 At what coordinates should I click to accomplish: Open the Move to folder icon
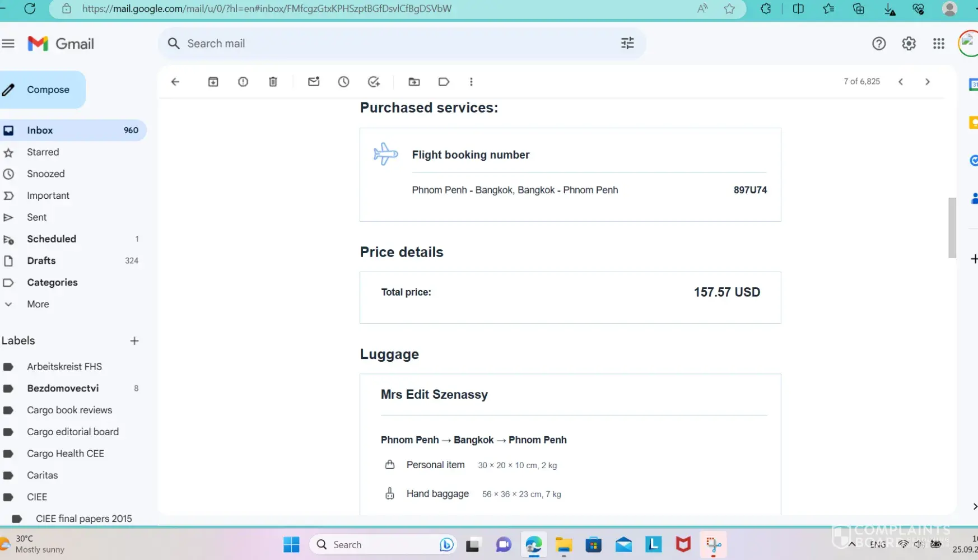pos(414,82)
